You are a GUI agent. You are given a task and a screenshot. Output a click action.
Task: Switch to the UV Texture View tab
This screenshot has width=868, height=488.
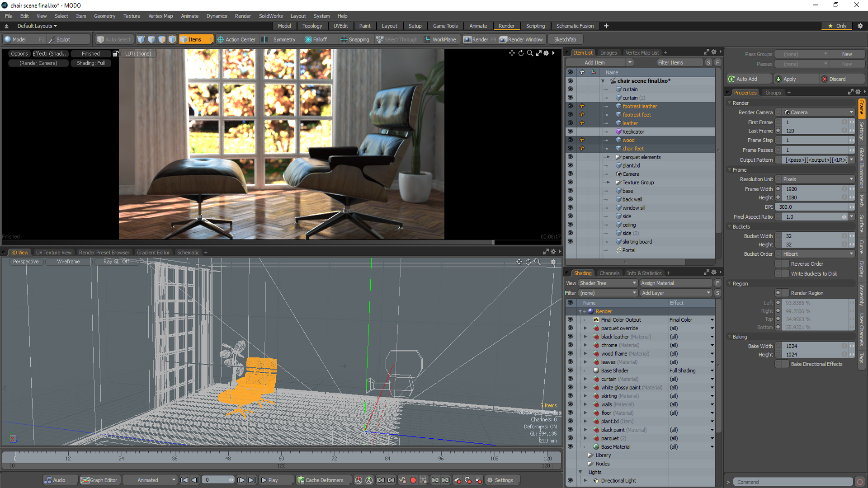(x=53, y=253)
